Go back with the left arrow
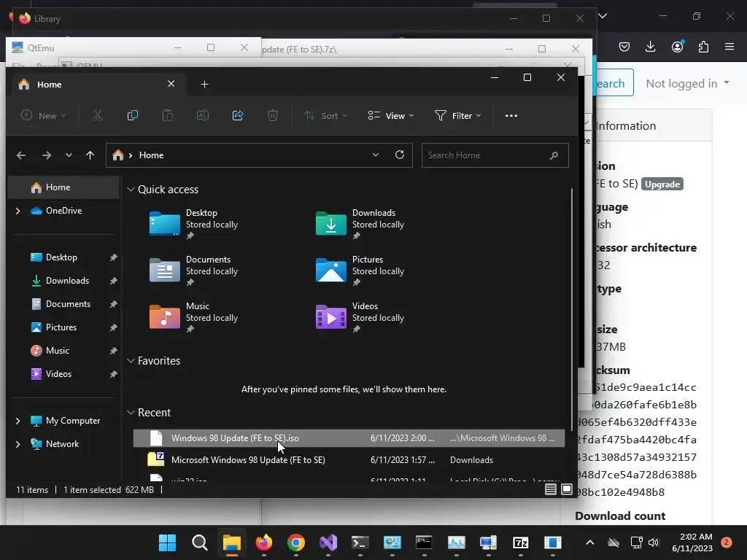 point(21,155)
